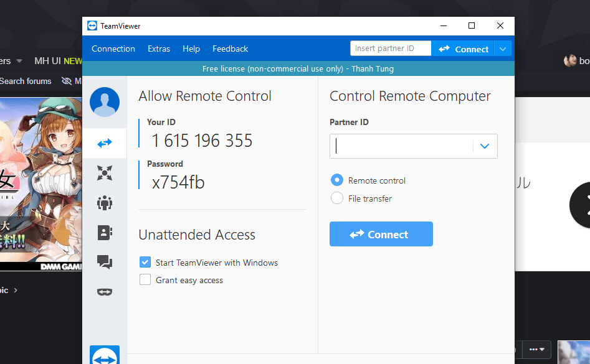Focus the Insert partner ID field
This screenshot has height=364, width=590.
[x=391, y=49]
